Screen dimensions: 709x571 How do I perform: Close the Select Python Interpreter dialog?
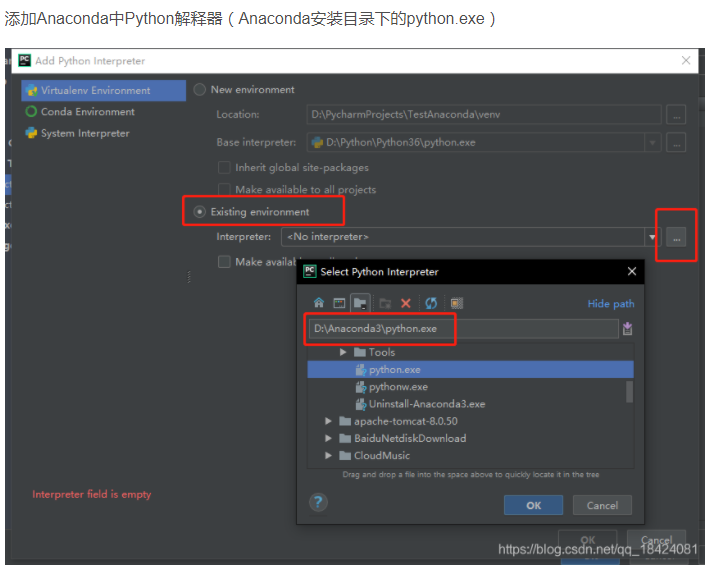[632, 271]
